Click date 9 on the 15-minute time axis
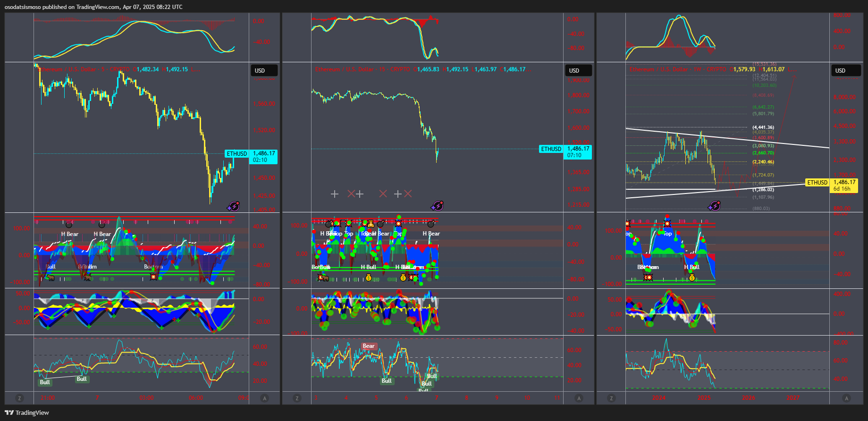 point(497,398)
